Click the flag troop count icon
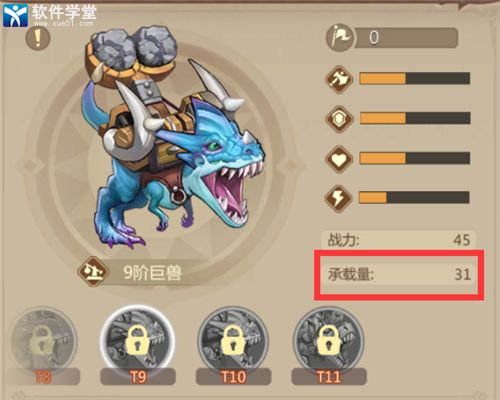Image resolution: width=500 pixels, height=400 pixels. [340, 37]
